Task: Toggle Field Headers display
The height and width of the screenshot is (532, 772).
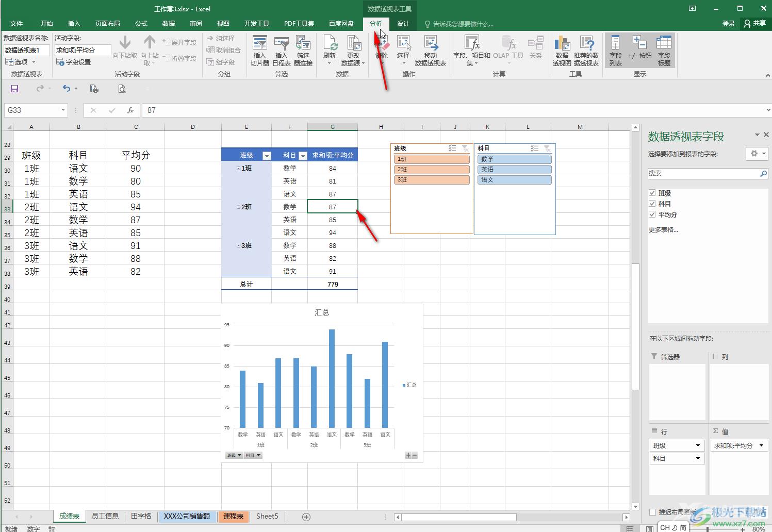Action: pyautogui.click(x=664, y=51)
